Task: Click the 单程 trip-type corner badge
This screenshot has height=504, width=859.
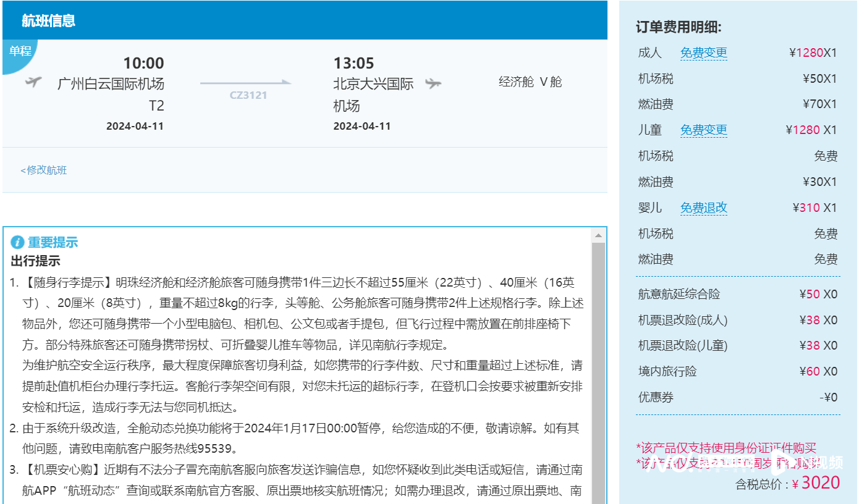Action: tap(19, 52)
